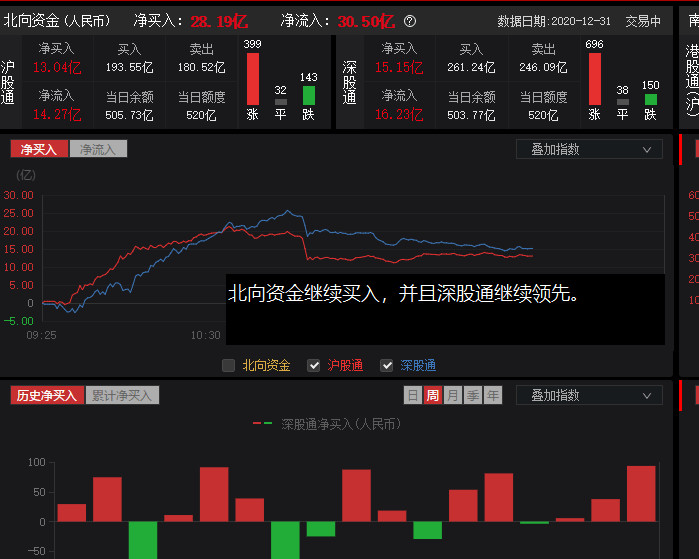This screenshot has height=559, width=699.
Task: Select the 累计净买入 tab
Action: point(122,395)
